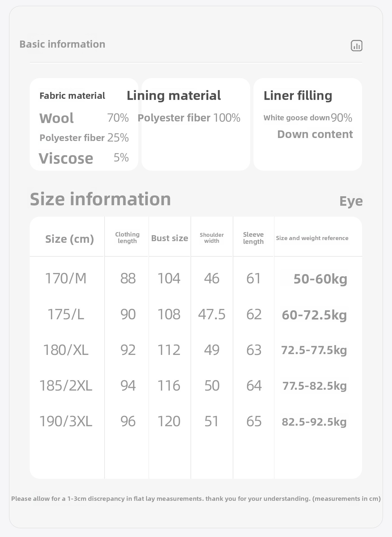The width and height of the screenshot is (392, 537).
Task: Select the 170/M size row label
Action: [x=66, y=278]
